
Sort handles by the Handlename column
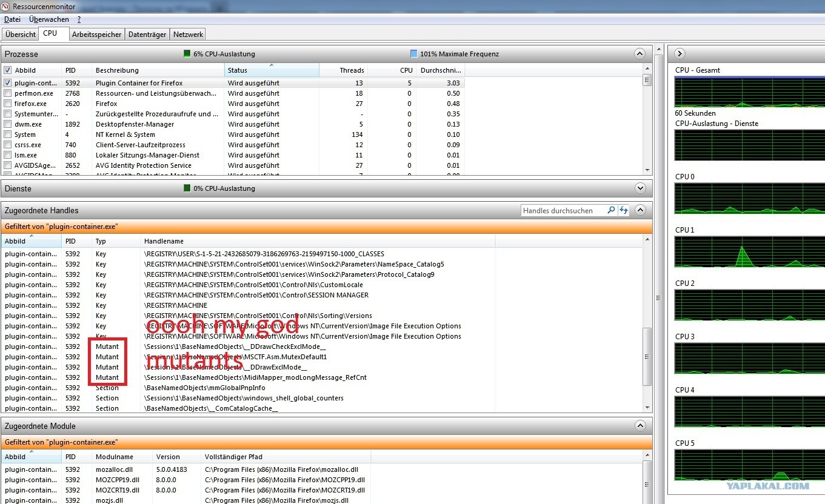pyautogui.click(x=318, y=241)
